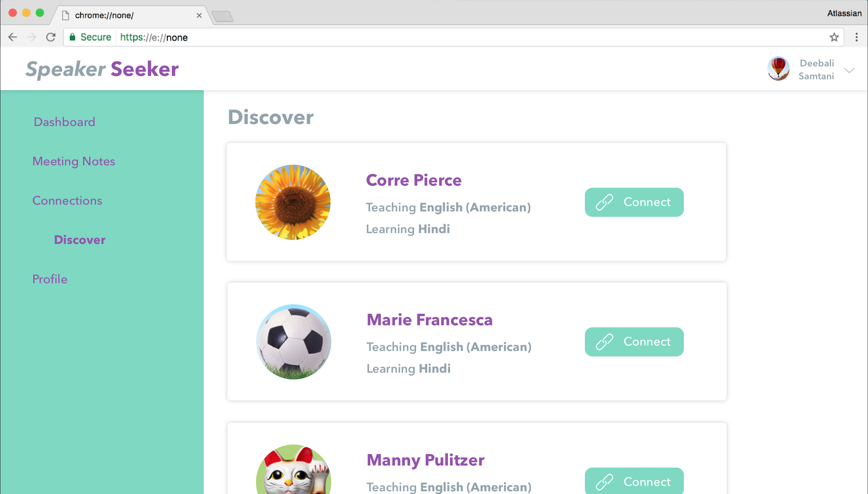Reload the page with refresh icon
Viewport: 868px width, 494px height.
point(51,37)
